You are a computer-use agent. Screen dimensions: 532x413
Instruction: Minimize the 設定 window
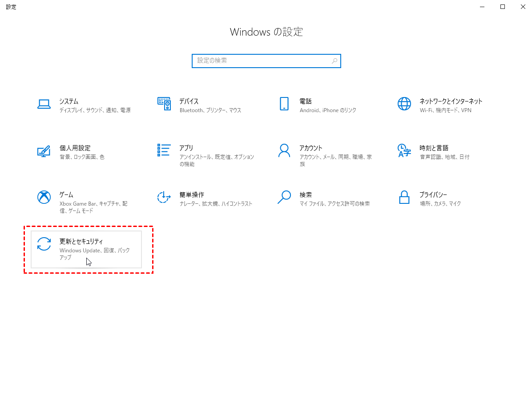point(482,7)
